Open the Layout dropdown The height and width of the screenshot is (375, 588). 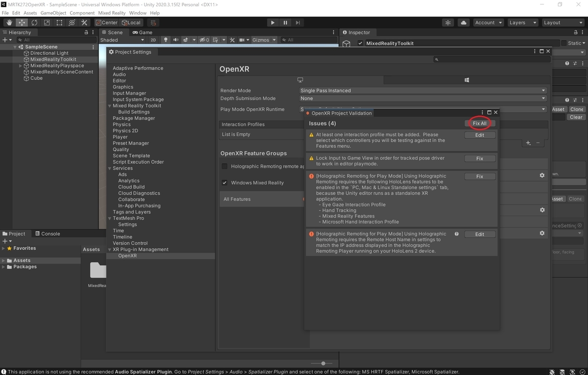(562, 23)
